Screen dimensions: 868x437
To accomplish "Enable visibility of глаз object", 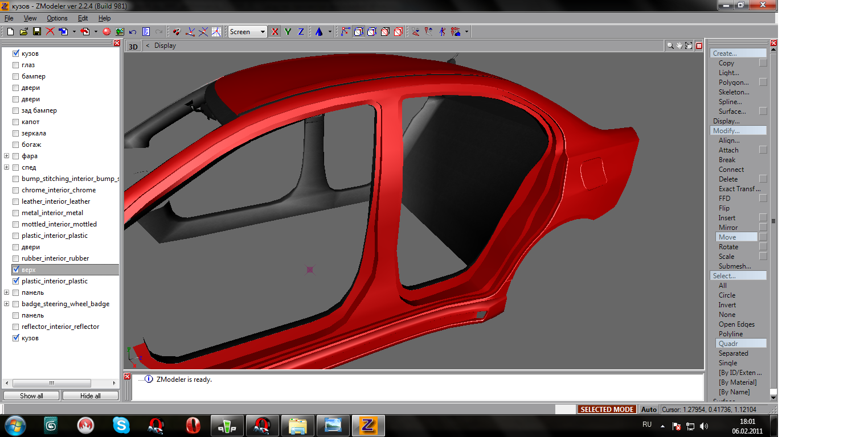I will click(x=16, y=65).
